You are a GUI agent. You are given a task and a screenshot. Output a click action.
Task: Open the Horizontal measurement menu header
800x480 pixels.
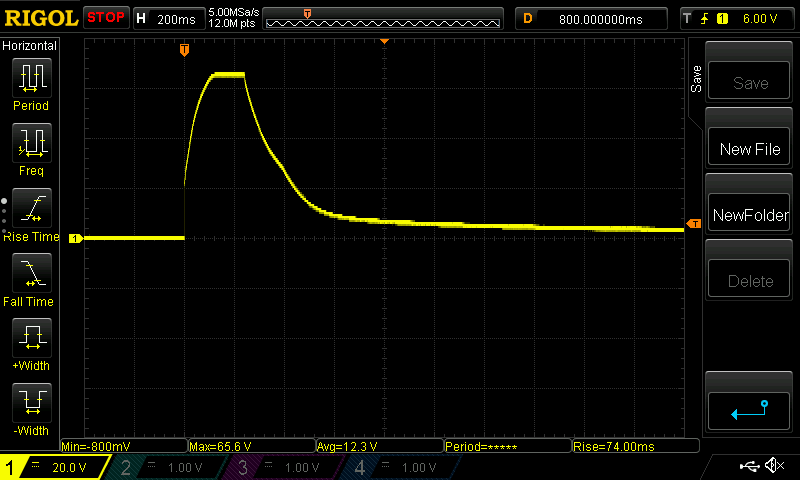coord(30,46)
